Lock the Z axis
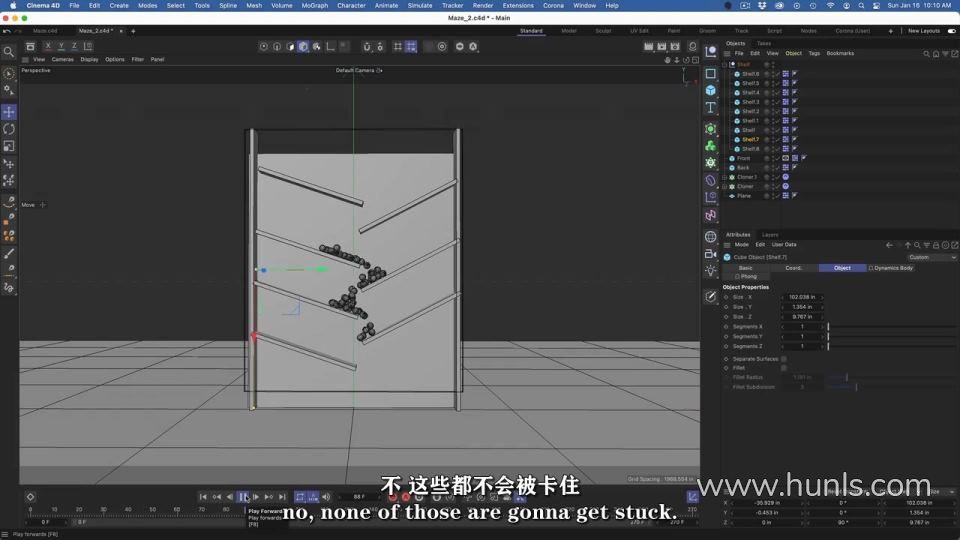960x540 pixels. (74, 46)
